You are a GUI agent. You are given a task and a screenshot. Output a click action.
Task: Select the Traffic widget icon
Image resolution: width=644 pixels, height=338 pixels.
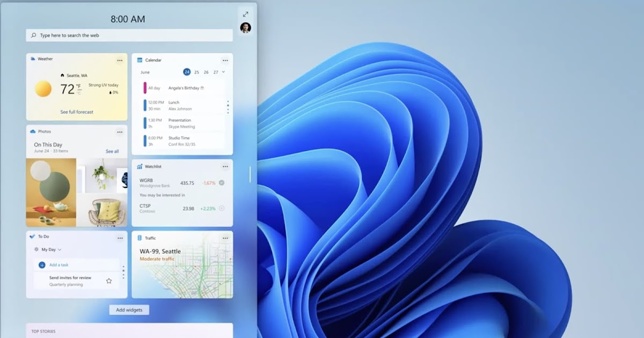[141, 238]
